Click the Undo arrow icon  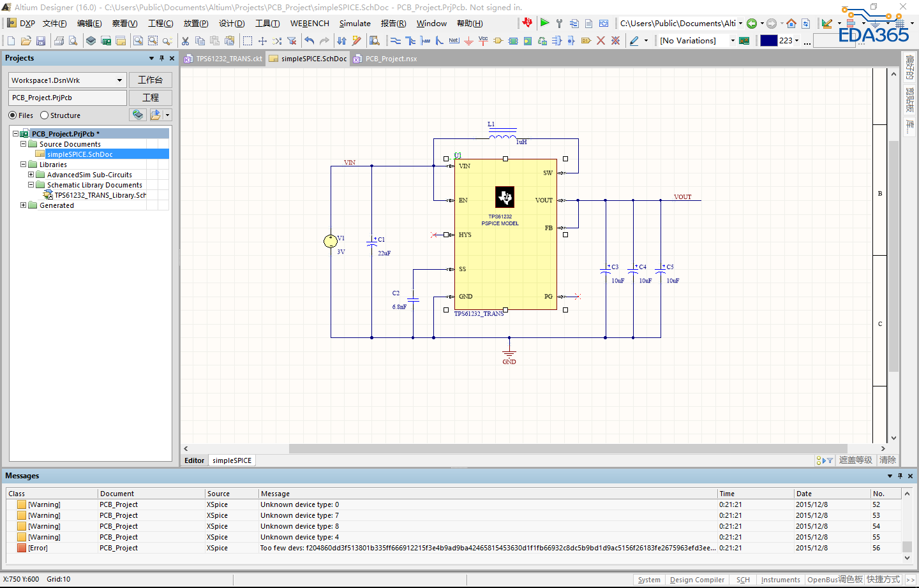(310, 41)
